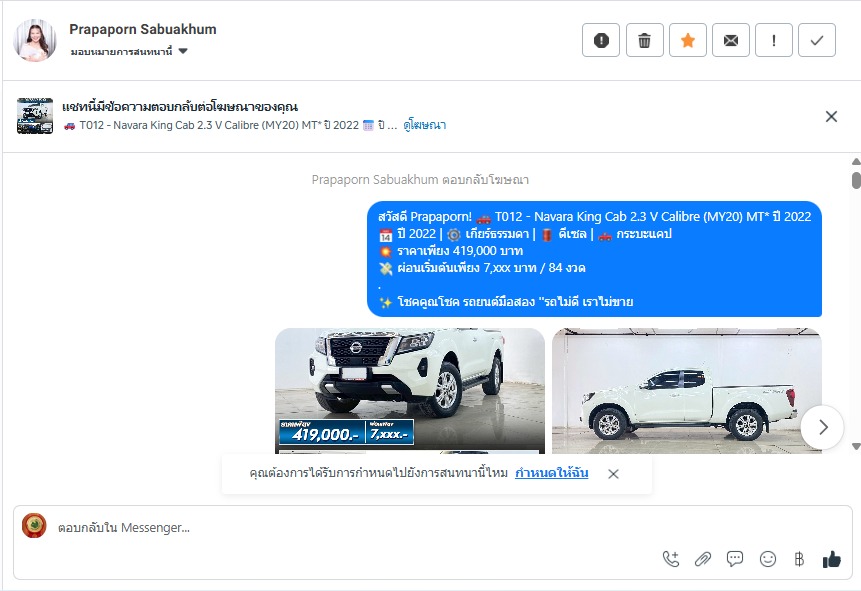Viewport: 861px width, 591px height.
Task: Open the ดูโฆษณา view ad link
Action: 424,125
